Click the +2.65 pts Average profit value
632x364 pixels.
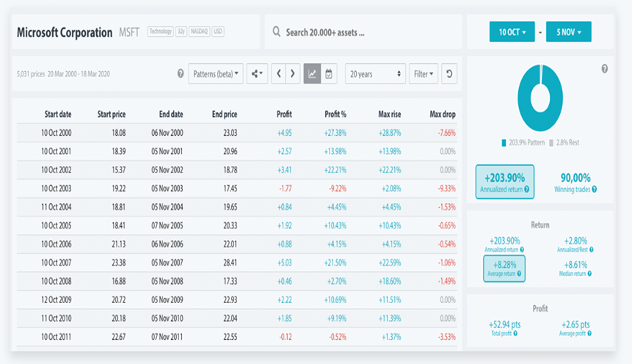point(575,324)
